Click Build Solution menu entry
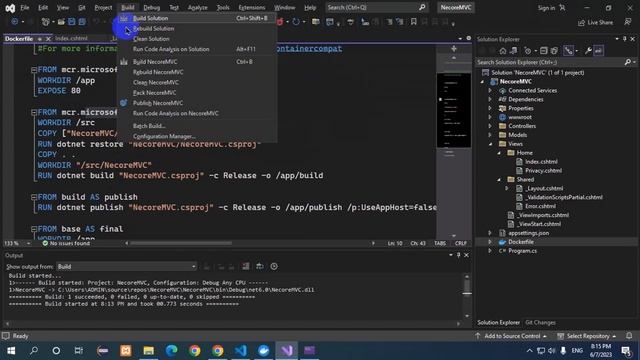Image resolution: width=640 pixels, height=360 pixels. (198, 18)
